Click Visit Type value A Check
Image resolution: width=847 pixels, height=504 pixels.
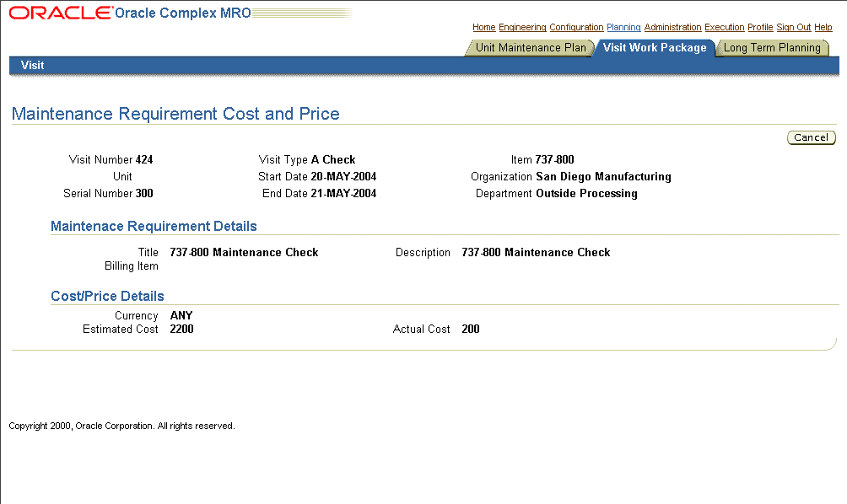(x=333, y=160)
